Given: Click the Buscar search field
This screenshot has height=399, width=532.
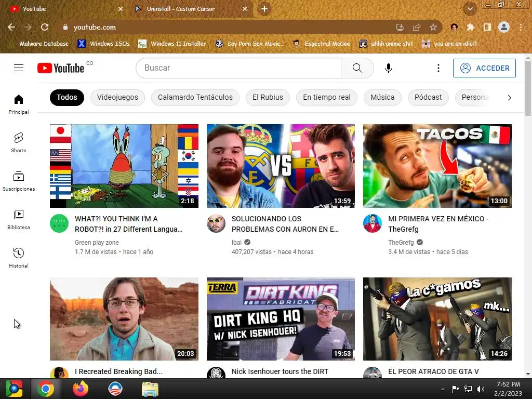Looking at the screenshot, I should coord(238,68).
